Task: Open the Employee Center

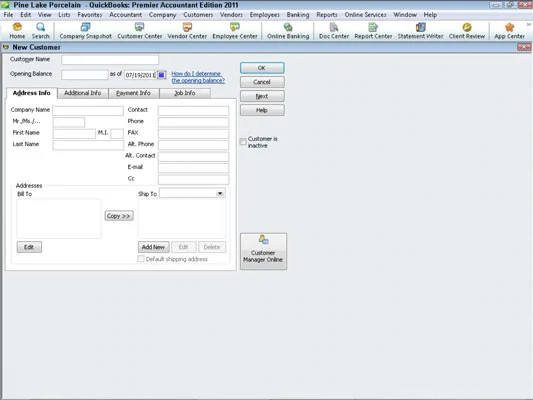Action: pos(235,31)
